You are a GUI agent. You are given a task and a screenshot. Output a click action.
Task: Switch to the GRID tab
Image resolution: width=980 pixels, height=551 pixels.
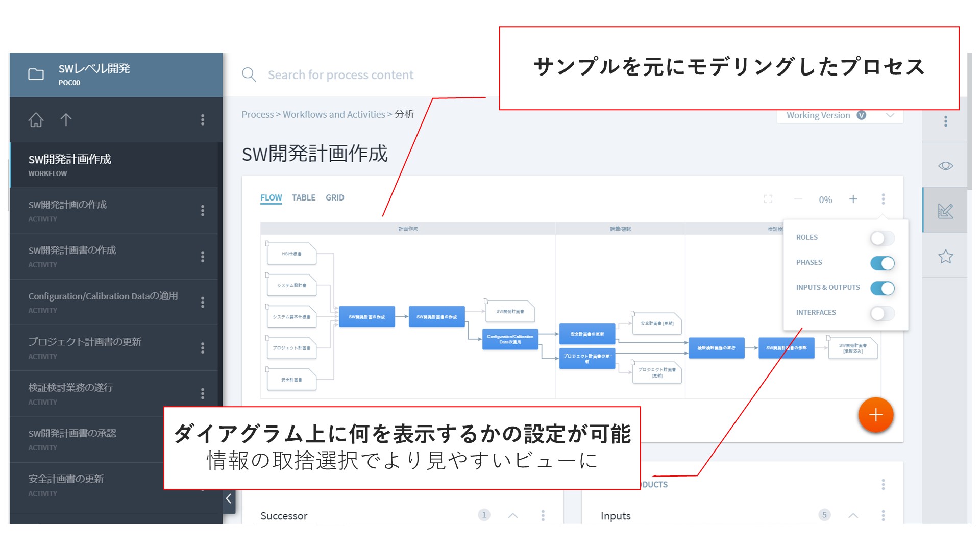335,197
